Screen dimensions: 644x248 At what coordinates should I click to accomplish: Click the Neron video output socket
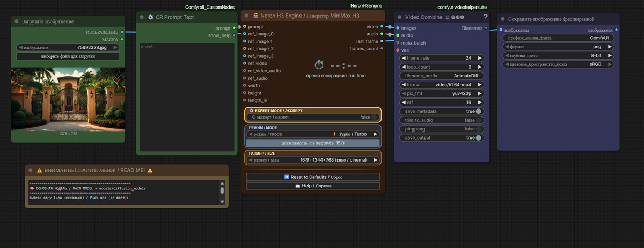382,26
